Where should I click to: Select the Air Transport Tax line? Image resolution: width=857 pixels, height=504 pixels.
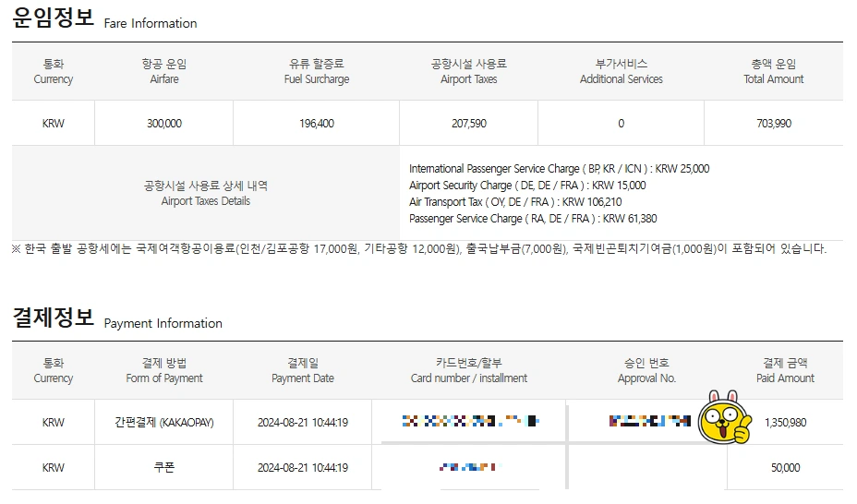(515, 202)
